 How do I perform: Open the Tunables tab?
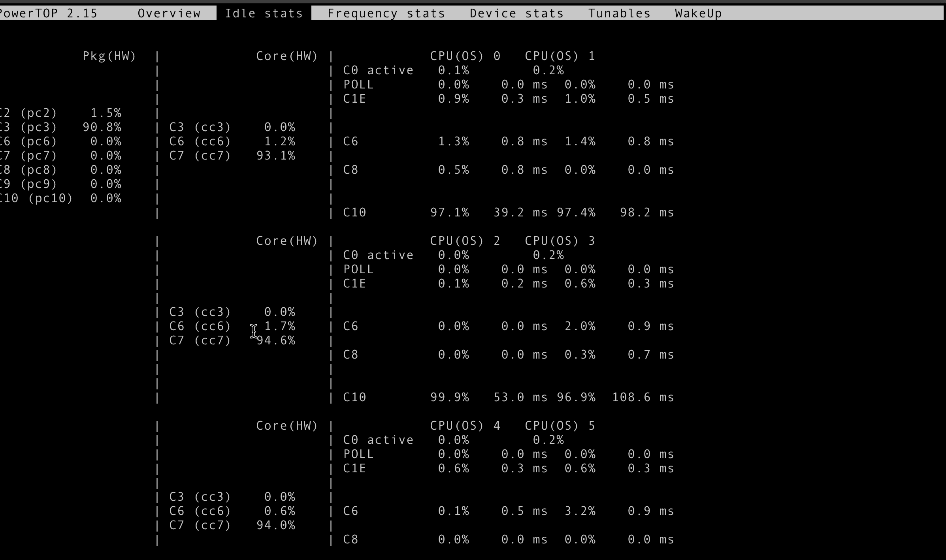(619, 13)
